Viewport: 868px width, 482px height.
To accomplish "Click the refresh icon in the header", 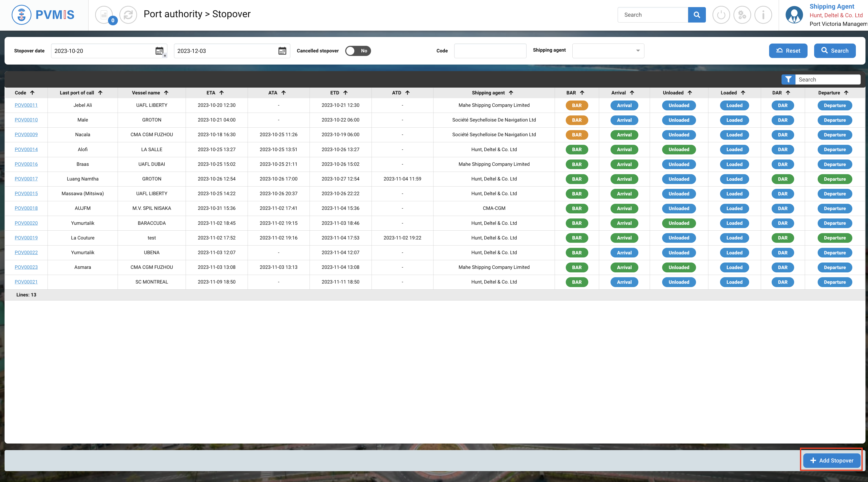I will [x=128, y=15].
